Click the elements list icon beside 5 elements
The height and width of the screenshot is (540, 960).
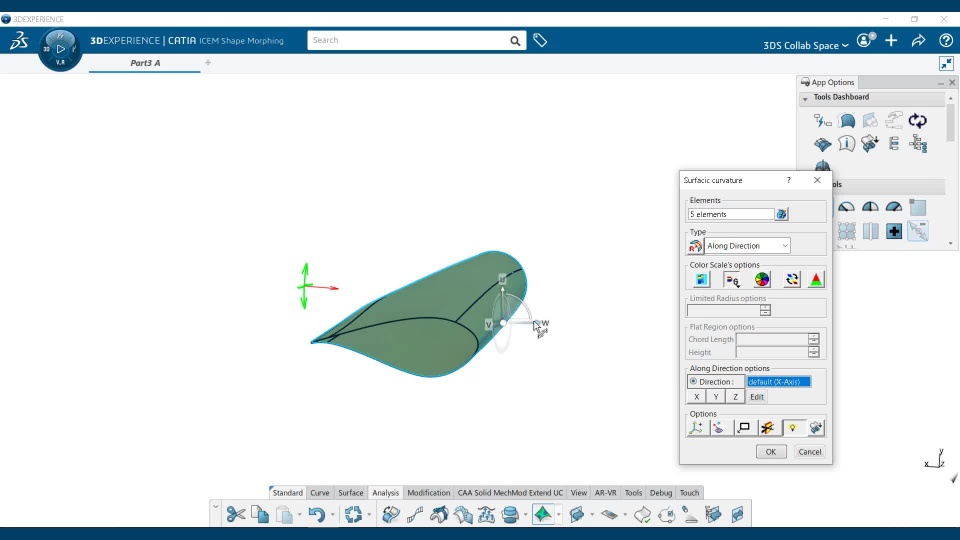(x=781, y=214)
